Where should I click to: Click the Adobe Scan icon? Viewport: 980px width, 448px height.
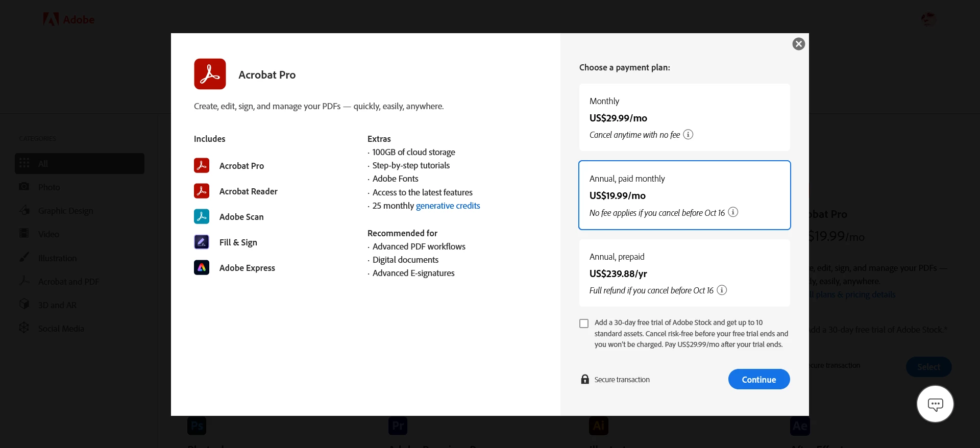pos(202,216)
